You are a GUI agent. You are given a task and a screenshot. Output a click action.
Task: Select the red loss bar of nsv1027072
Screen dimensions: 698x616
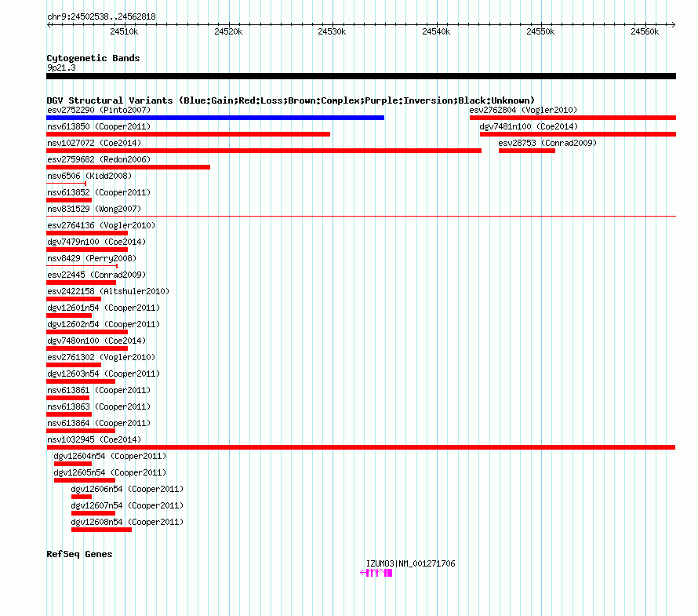[264, 151]
